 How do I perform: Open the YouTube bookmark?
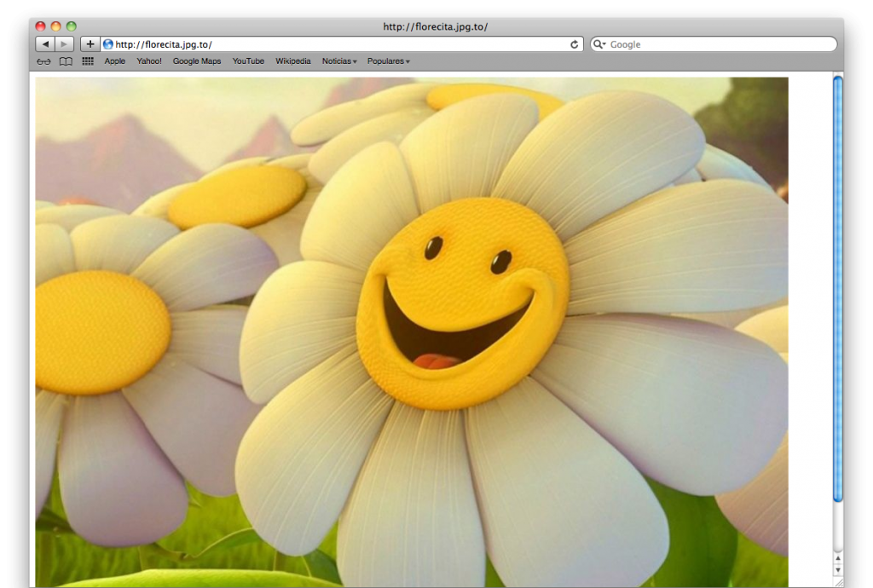pyautogui.click(x=248, y=61)
